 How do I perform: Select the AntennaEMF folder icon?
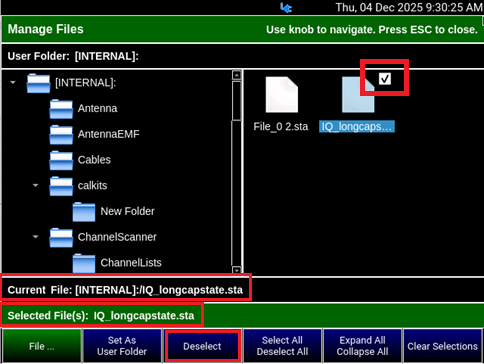coord(61,134)
